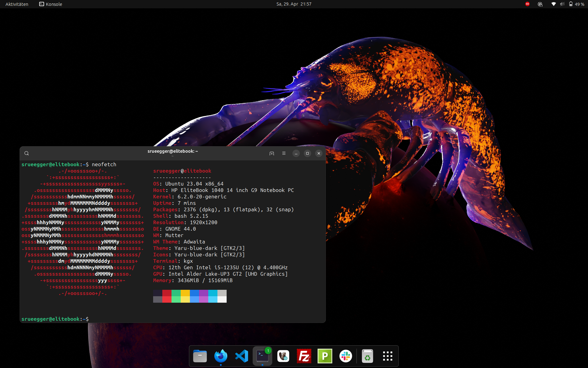Click the srueegger@elitebook neofetch header

182,171
